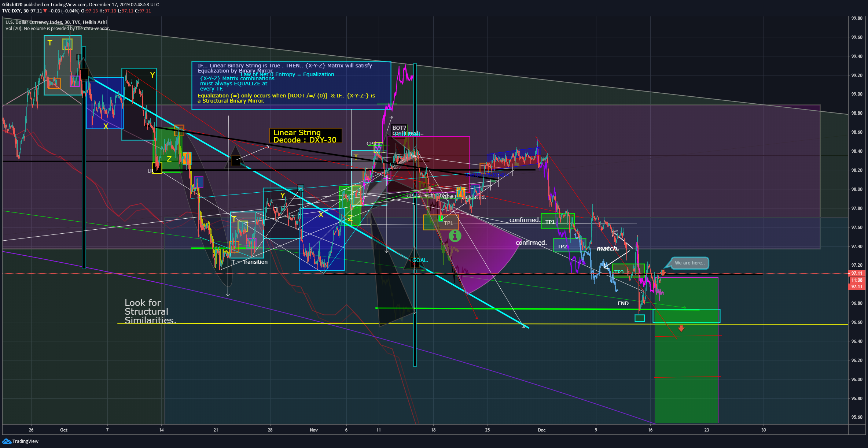Click the 'GOAL.' text annotation

point(420,260)
